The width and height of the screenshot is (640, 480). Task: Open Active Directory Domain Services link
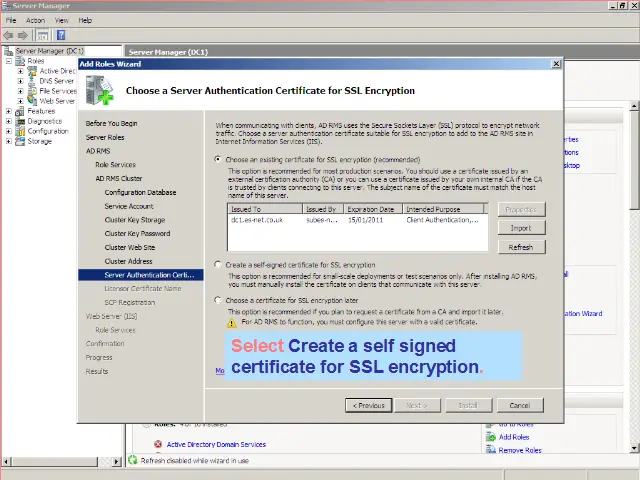tap(216, 444)
